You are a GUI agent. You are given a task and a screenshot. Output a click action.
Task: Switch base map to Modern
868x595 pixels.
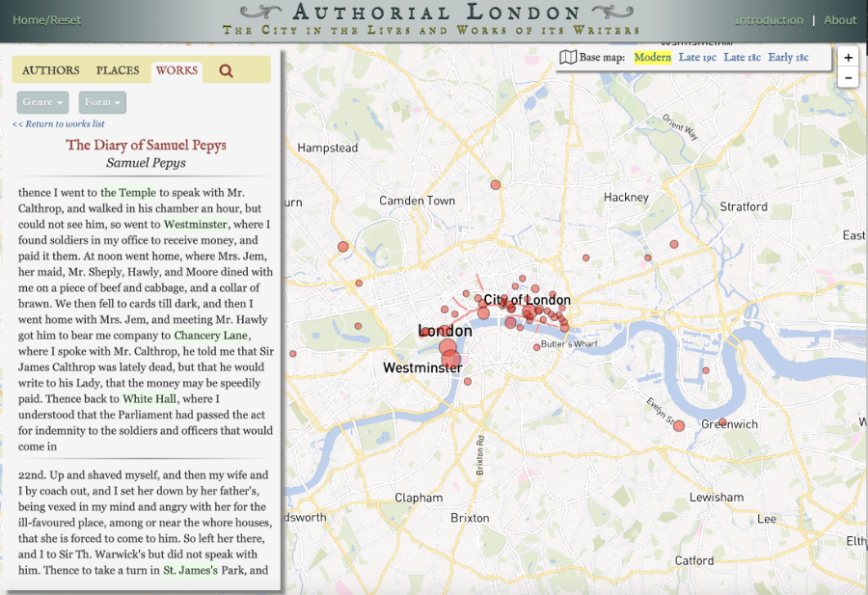click(x=652, y=58)
